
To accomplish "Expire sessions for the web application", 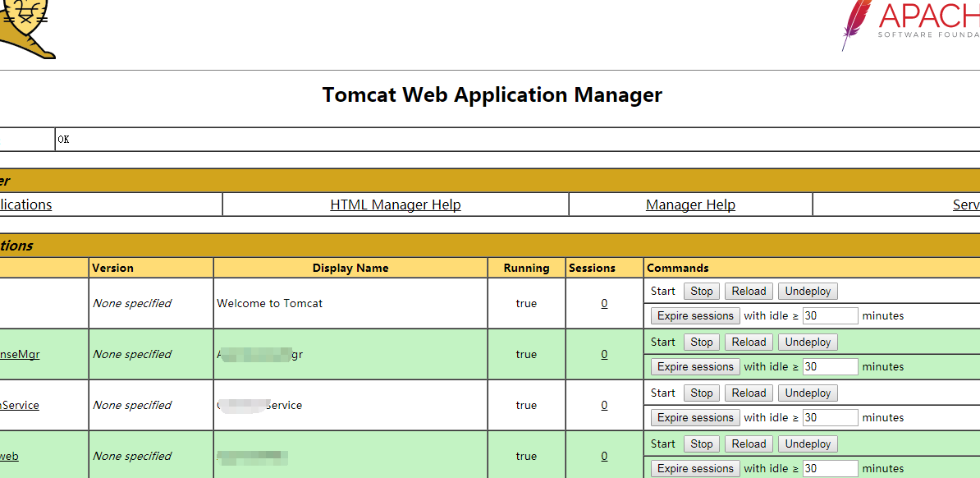I will pos(696,469).
